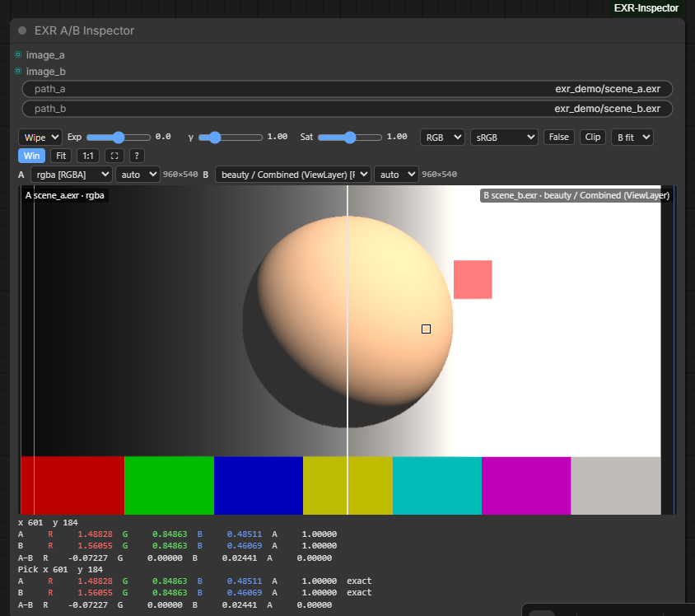Click the first A-B R value -0.07227
The image size is (695, 616).
88,558
